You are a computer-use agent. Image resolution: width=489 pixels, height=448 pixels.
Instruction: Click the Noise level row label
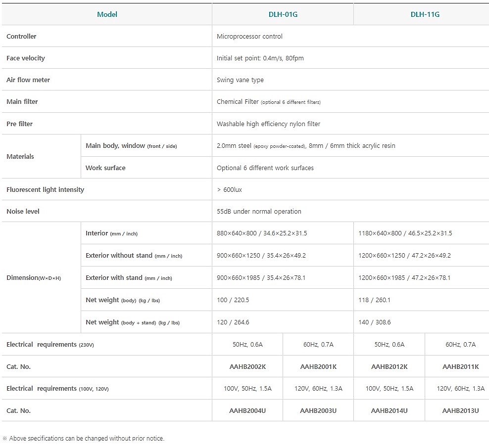[23, 211]
